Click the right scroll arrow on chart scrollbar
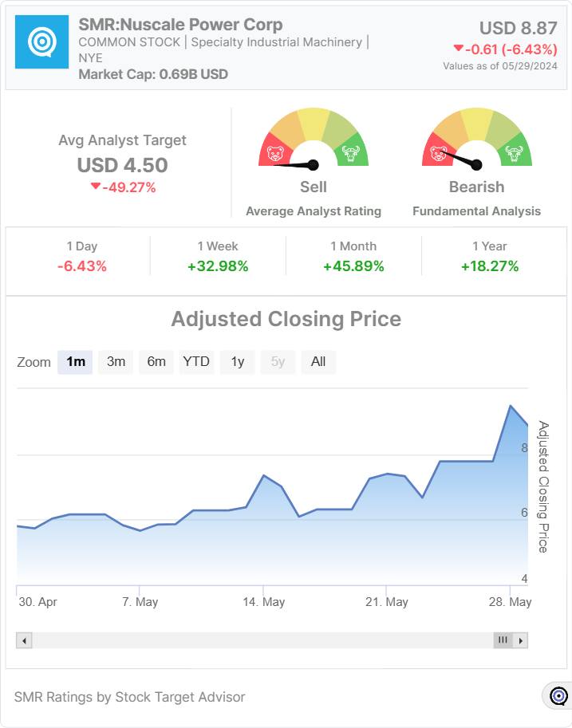Image resolution: width=572 pixels, height=728 pixels. click(520, 640)
